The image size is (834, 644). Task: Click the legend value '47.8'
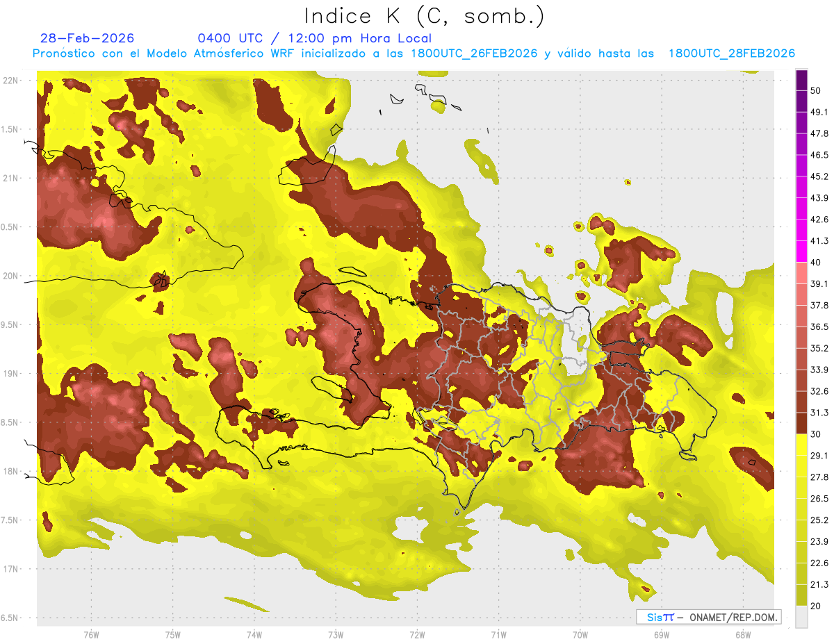[x=819, y=133]
